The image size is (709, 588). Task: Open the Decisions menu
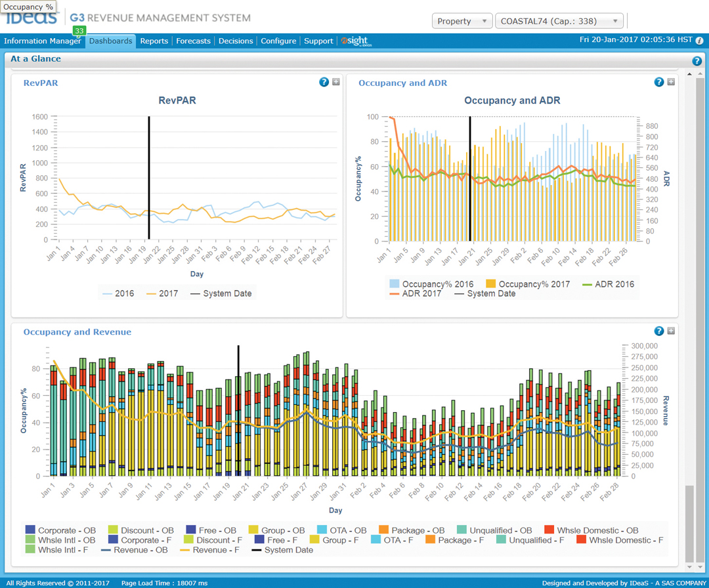click(236, 41)
